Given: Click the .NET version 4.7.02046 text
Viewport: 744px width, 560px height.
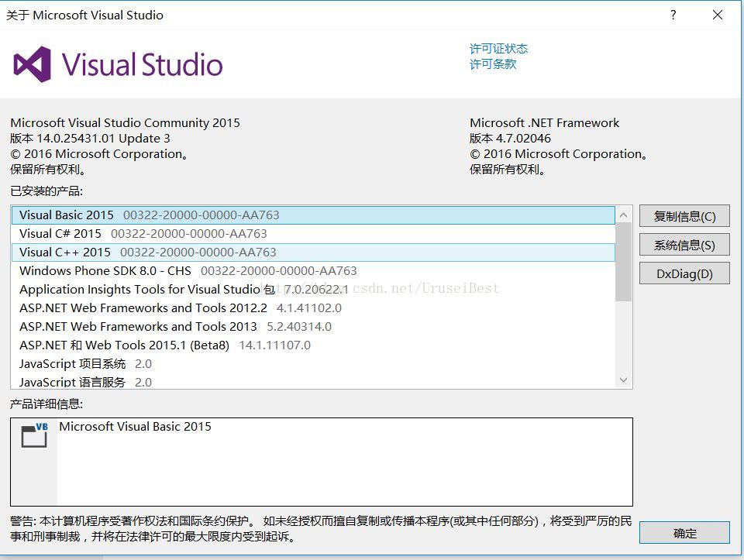Looking at the screenshot, I should point(510,139).
